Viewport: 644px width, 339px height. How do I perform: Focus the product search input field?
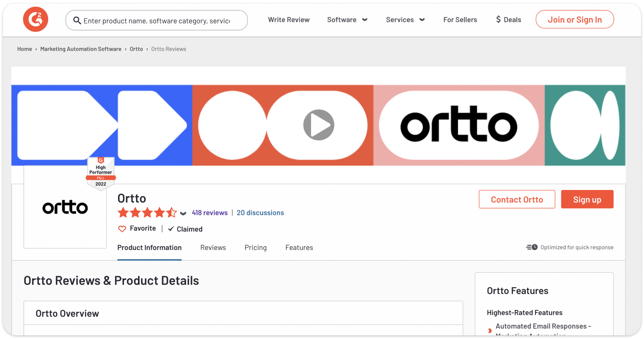pyautogui.click(x=156, y=20)
